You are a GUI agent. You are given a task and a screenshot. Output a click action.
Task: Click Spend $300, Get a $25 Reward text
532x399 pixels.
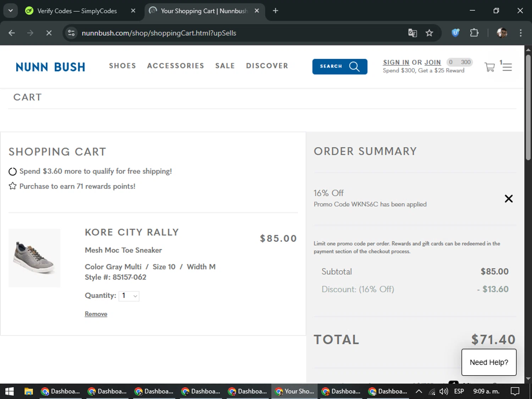point(423,71)
